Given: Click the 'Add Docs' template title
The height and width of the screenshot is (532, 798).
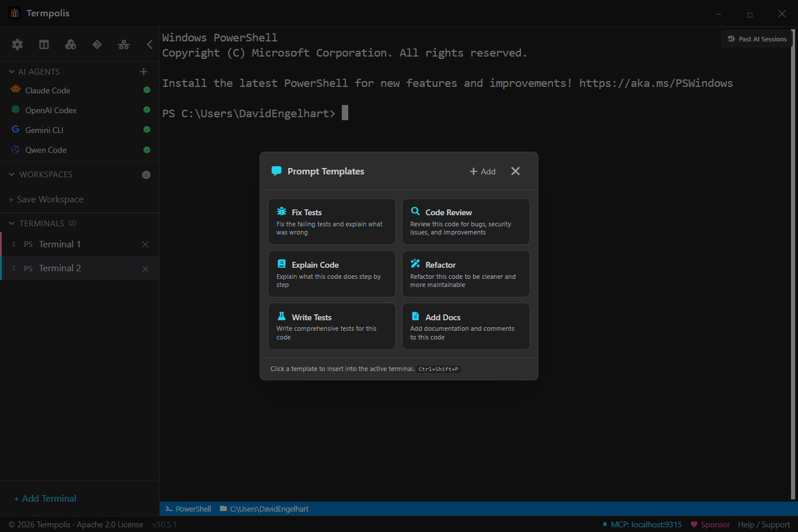Looking at the screenshot, I should point(443,317).
